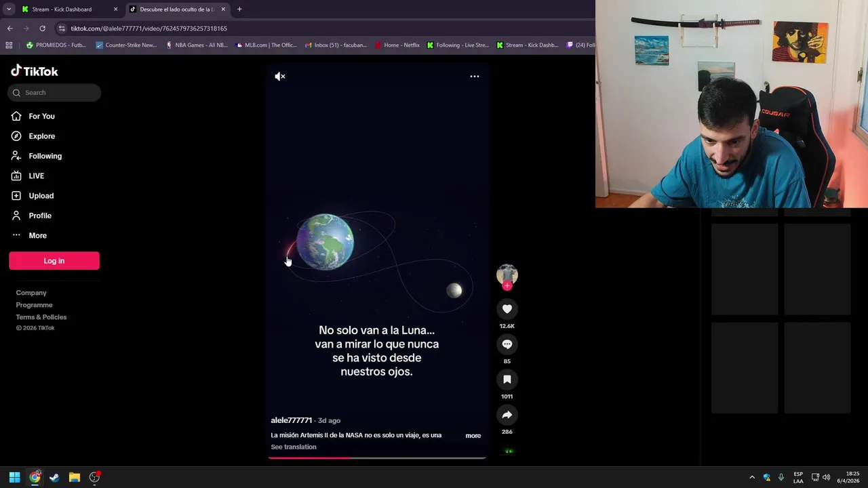Open a new browser tab
This screenshot has width=868, height=488.
tap(239, 9)
